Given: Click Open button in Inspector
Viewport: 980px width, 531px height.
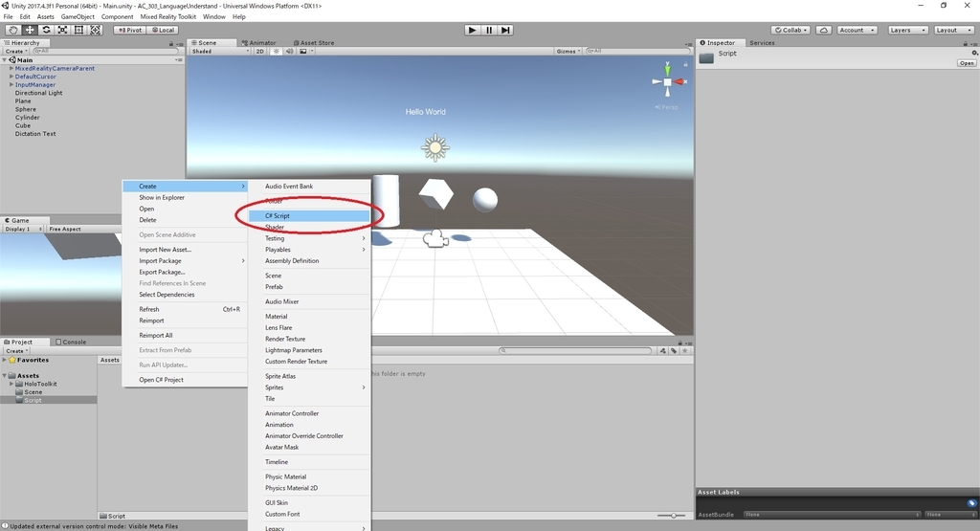Looking at the screenshot, I should [967, 63].
